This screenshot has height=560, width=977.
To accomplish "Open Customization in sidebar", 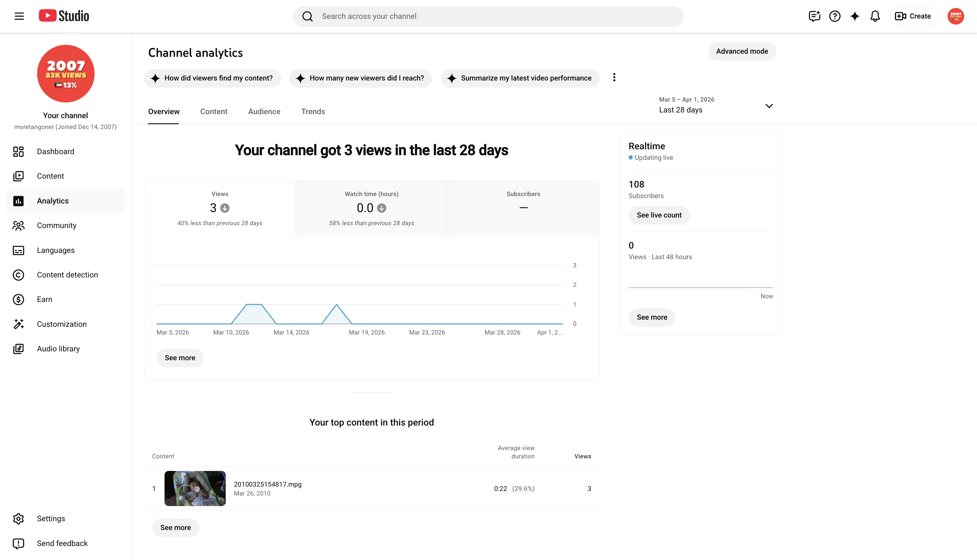I will pos(65,324).
